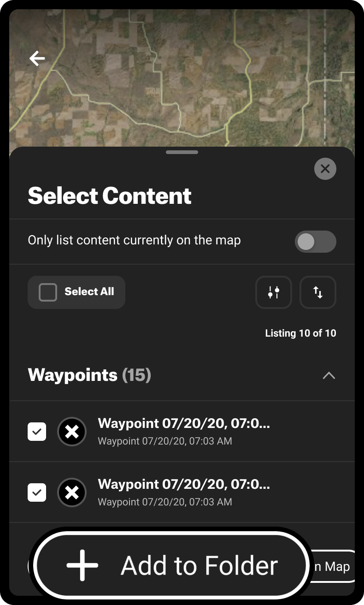Collapse the Waypoints section chevron
The width and height of the screenshot is (364, 605).
pos(329,375)
